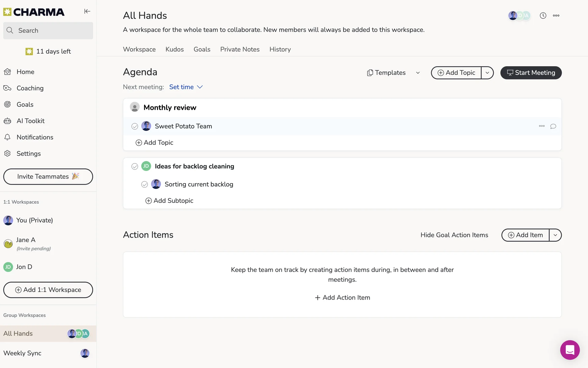Open the Intercom chat bubble
The image size is (588, 368).
[570, 350]
